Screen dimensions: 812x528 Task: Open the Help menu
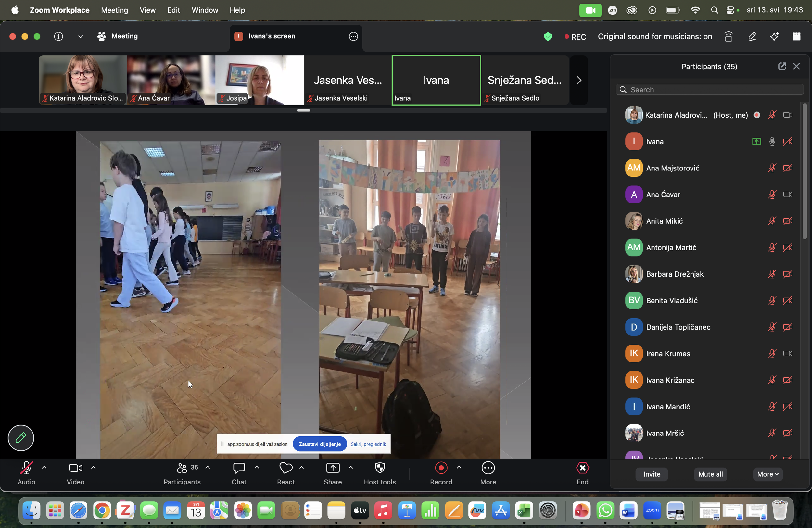[x=237, y=10]
